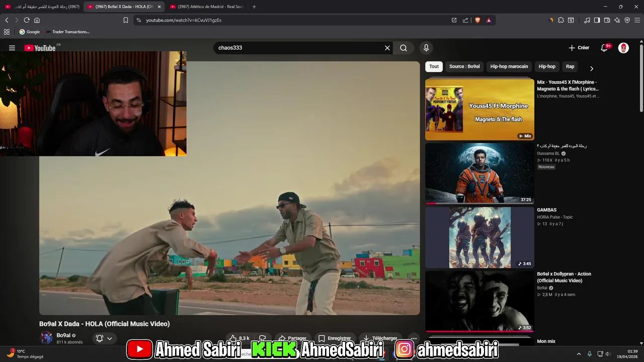Open the Leo AI sparkle icon

[x=617, y=20]
